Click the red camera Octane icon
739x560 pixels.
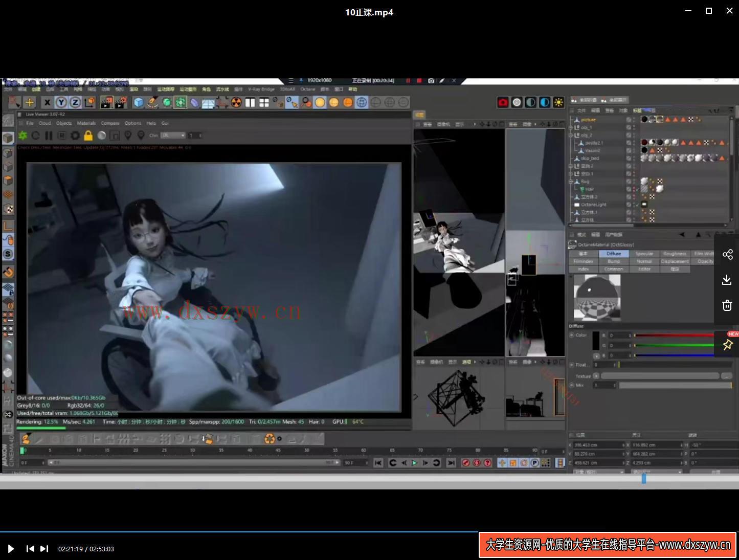(x=503, y=102)
